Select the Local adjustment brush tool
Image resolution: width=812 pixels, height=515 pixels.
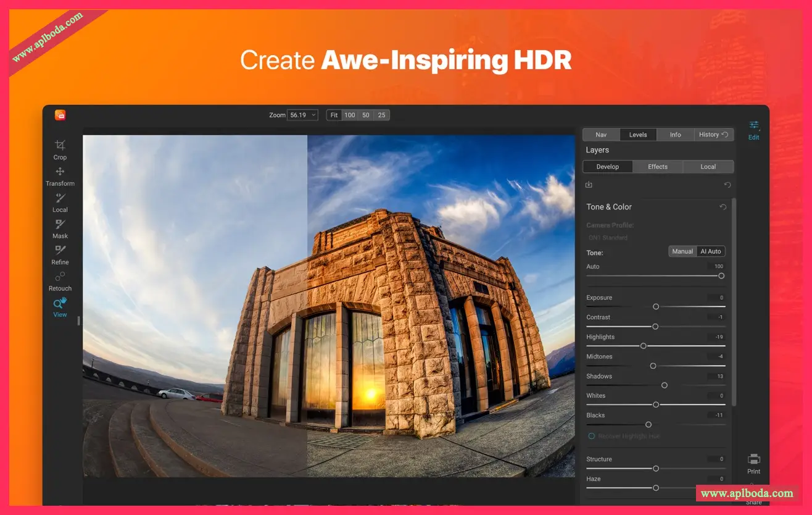point(60,201)
